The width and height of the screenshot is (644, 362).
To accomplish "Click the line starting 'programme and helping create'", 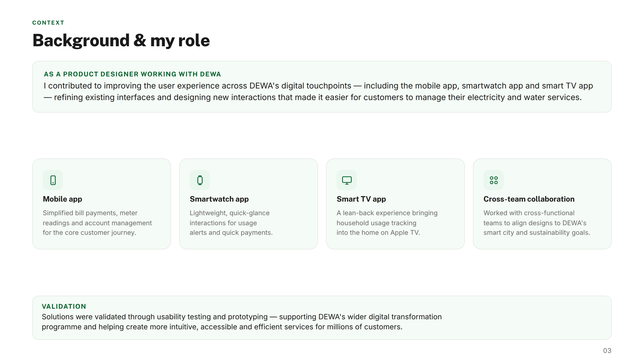I will coord(222,327).
